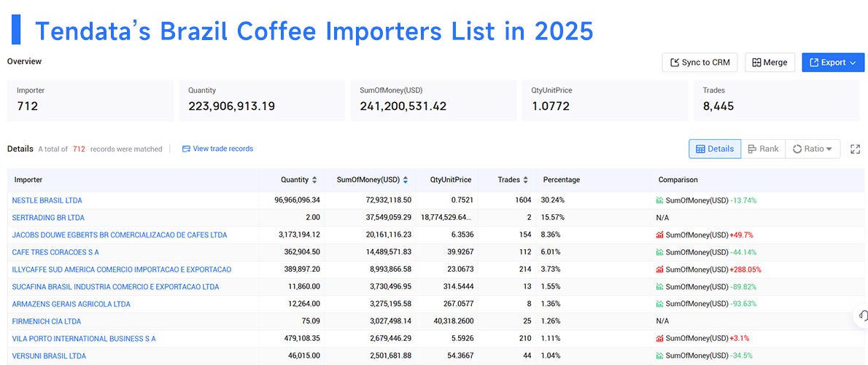
Task: Click the Percentage column header
Action: [562, 180]
